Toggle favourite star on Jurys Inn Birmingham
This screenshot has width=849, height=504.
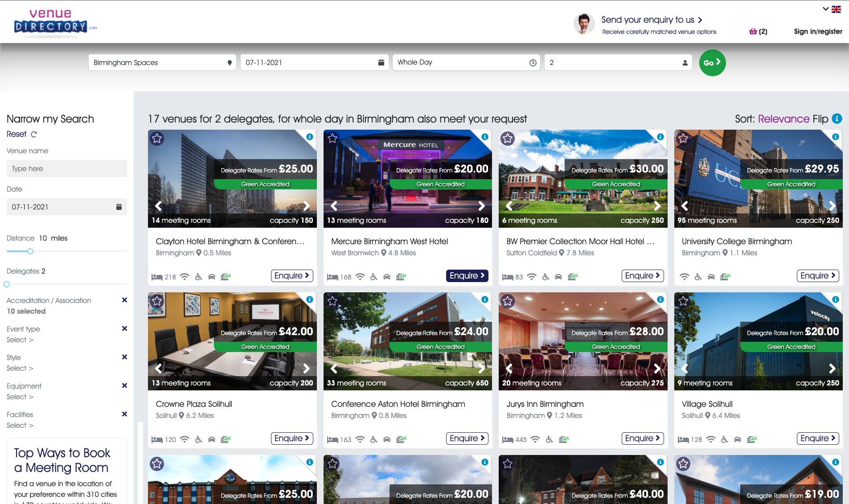508,301
